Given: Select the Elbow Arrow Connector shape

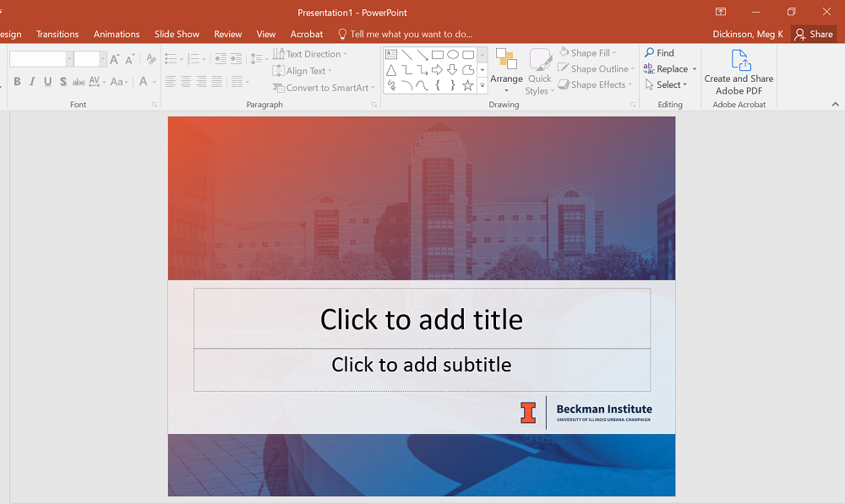Looking at the screenshot, I should click(422, 70).
